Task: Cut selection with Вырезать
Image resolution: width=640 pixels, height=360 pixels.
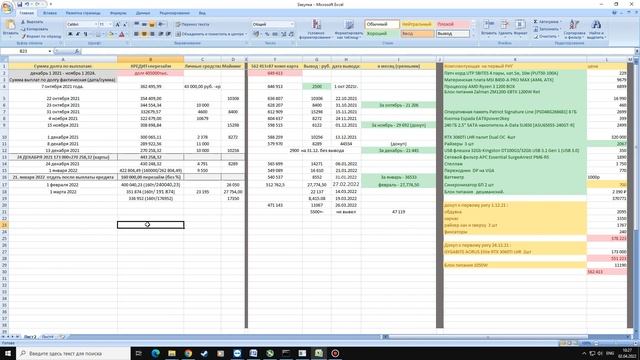Action: click(32, 22)
